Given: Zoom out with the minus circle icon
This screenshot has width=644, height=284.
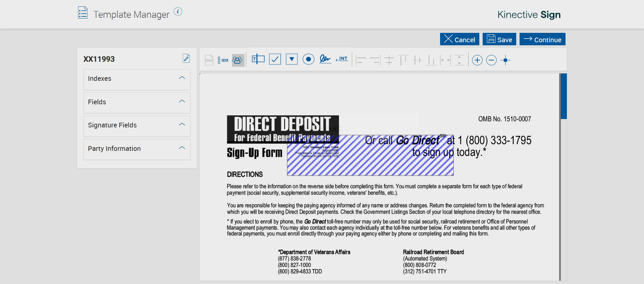Looking at the screenshot, I should pyautogui.click(x=491, y=60).
